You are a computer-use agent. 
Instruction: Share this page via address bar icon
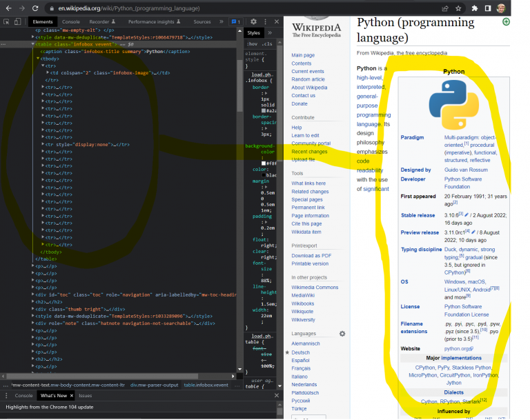tap(445, 8)
